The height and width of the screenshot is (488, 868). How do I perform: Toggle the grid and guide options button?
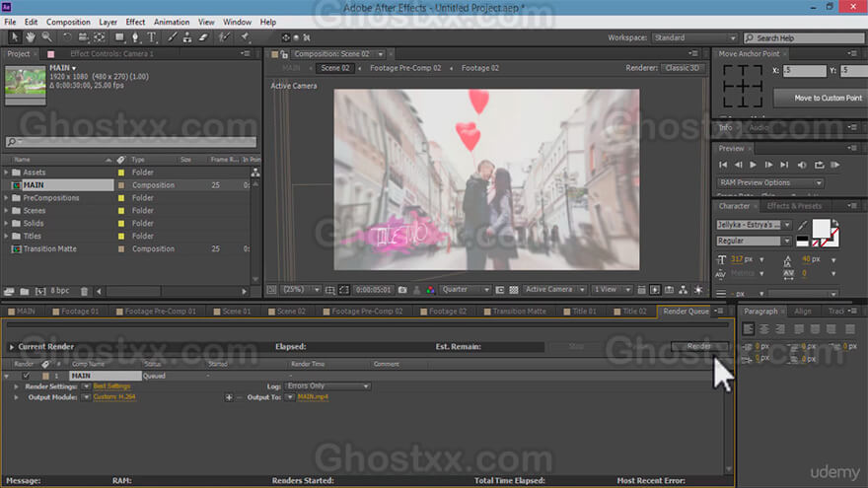click(329, 290)
